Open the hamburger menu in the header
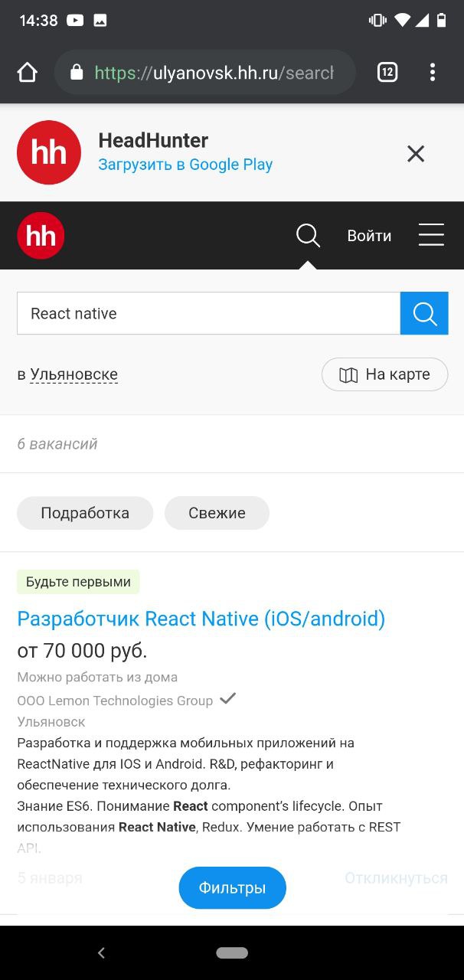 (431, 235)
